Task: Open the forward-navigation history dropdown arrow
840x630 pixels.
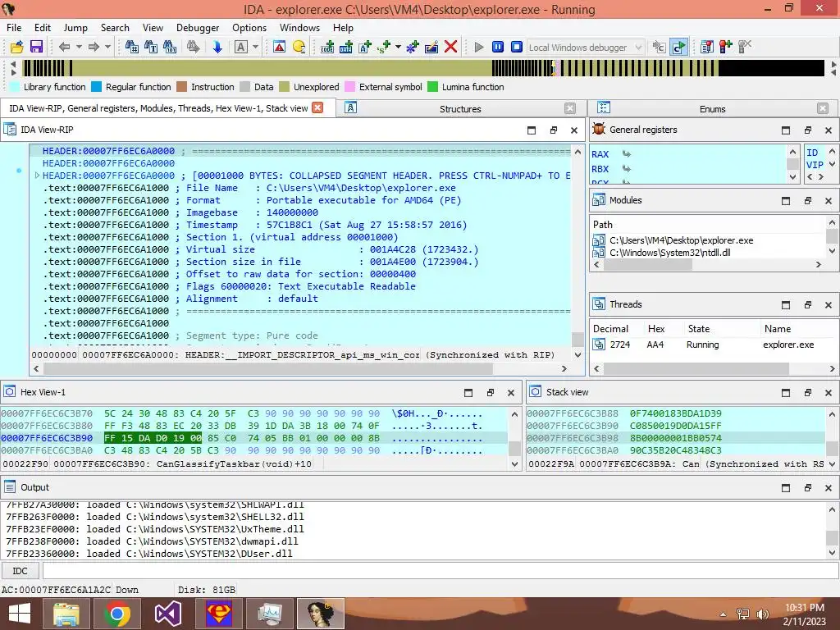Action: [107, 47]
